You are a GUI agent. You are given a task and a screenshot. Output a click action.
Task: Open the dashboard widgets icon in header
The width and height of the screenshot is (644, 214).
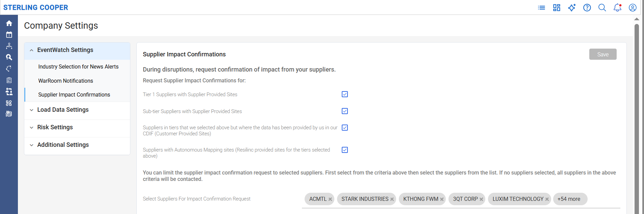pos(557,7)
